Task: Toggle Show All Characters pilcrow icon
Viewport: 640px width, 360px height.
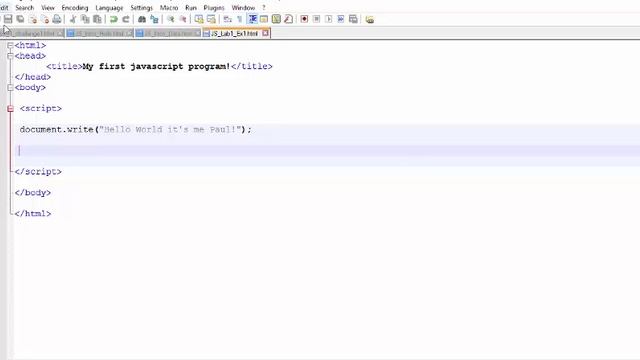Action: tap(240, 19)
